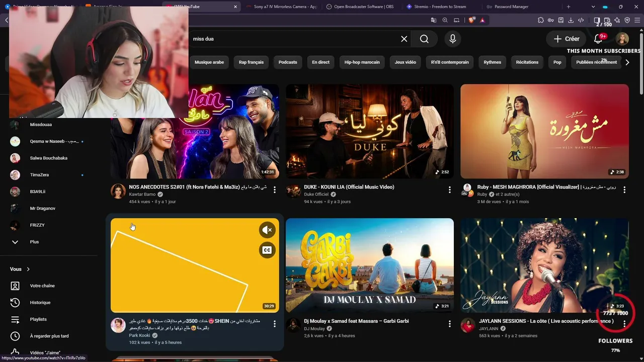Open the DJ Moulay channel avatar
The image size is (644, 362).
tap(293, 325)
